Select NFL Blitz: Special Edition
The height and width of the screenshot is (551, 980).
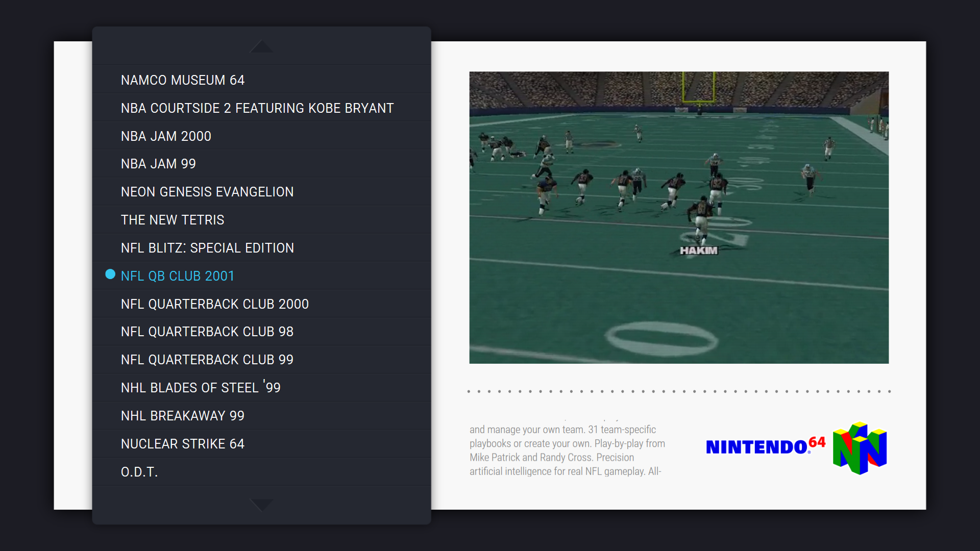pos(261,248)
